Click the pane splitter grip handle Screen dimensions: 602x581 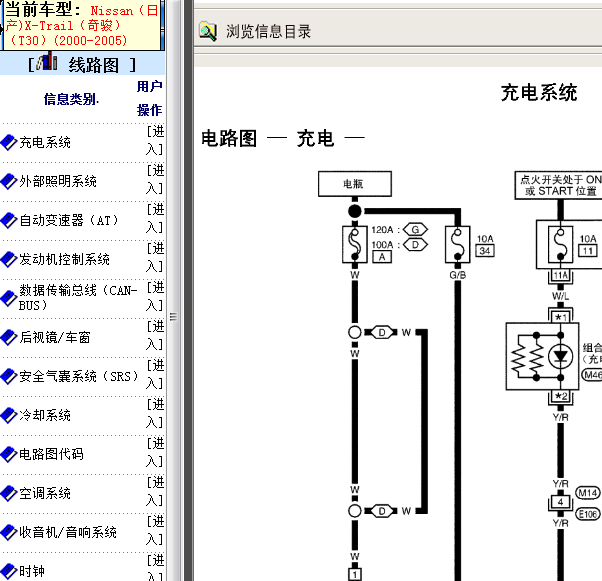(x=174, y=316)
